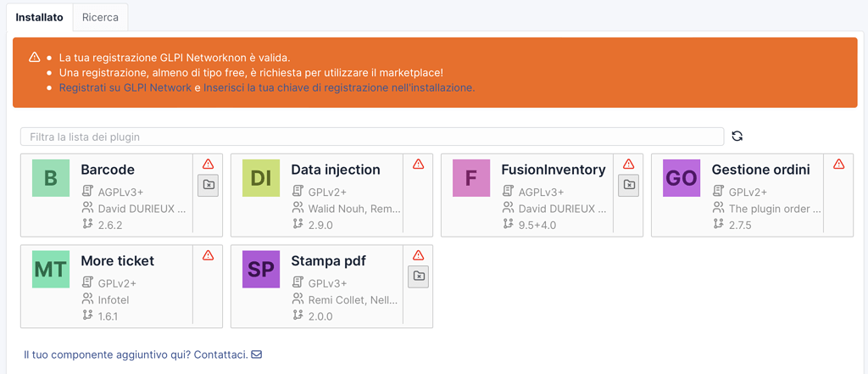Screen dimensions: 868x374
Task: Click the Barcode warning triangle icon
Action: [208, 165]
